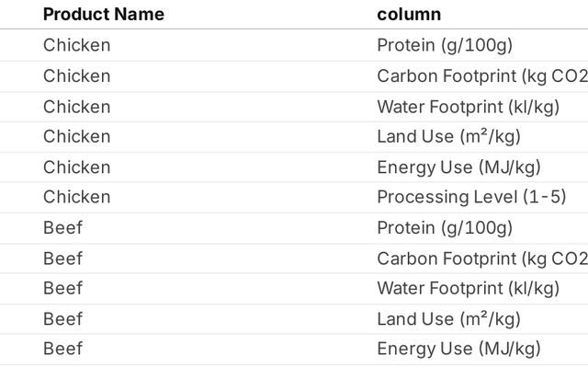
Task: Click Processing Level (1-5) cell
Action: coord(471,197)
